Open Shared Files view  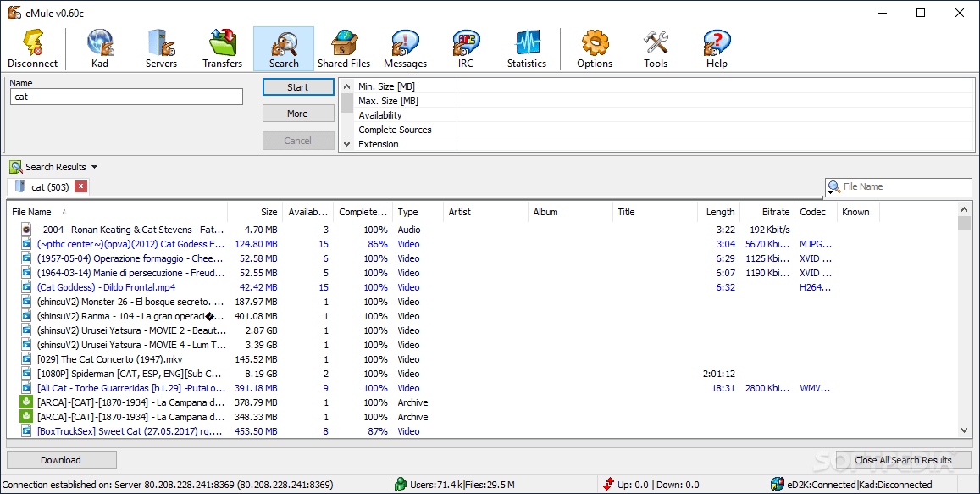344,49
